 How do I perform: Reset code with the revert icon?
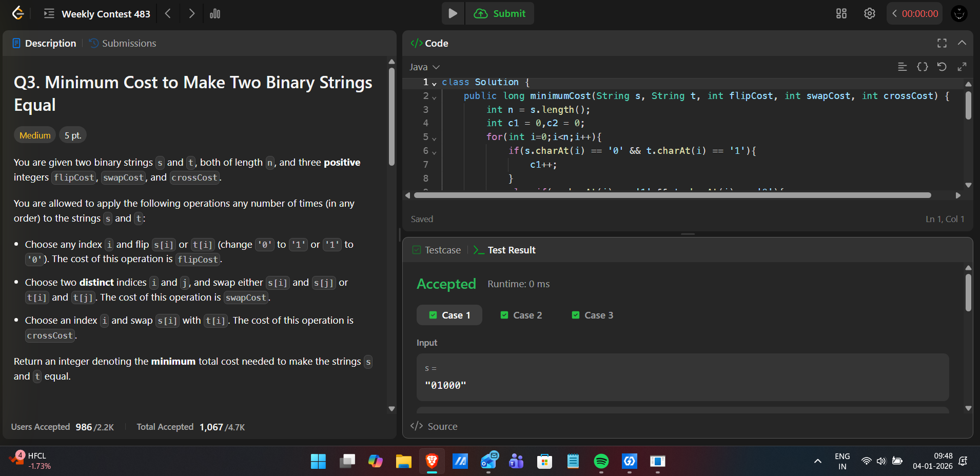point(942,67)
